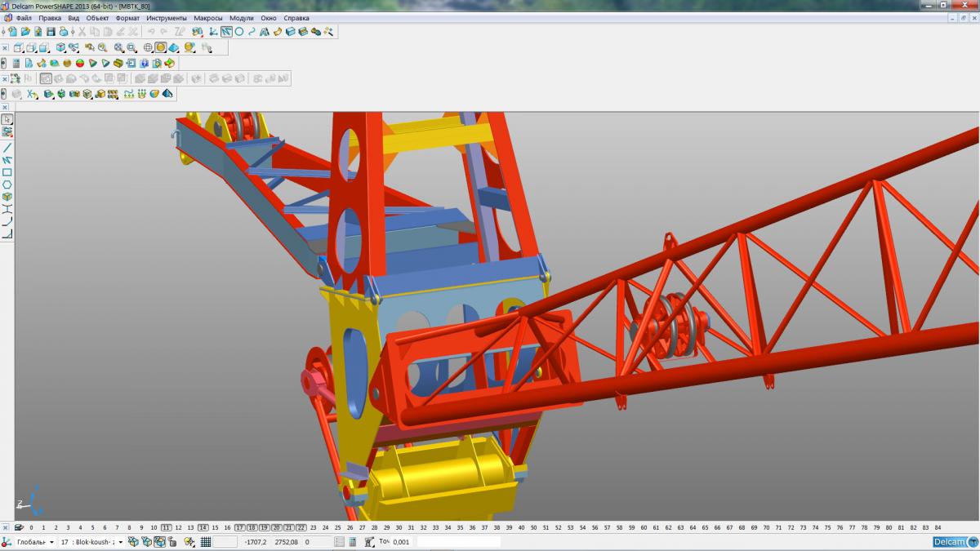Select the angle dimension tool in left toolbar
This screenshot has height=551, width=980.
[x=7, y=233]
